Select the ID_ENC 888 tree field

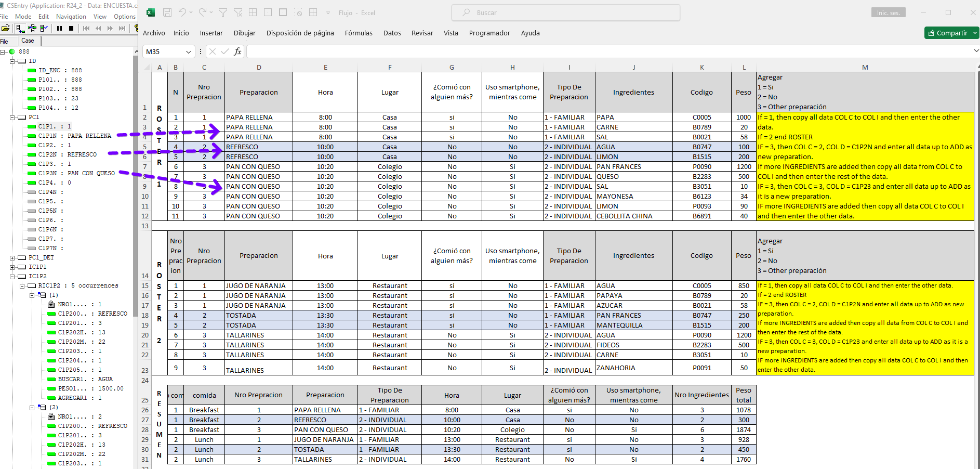[x=60, y=71]
